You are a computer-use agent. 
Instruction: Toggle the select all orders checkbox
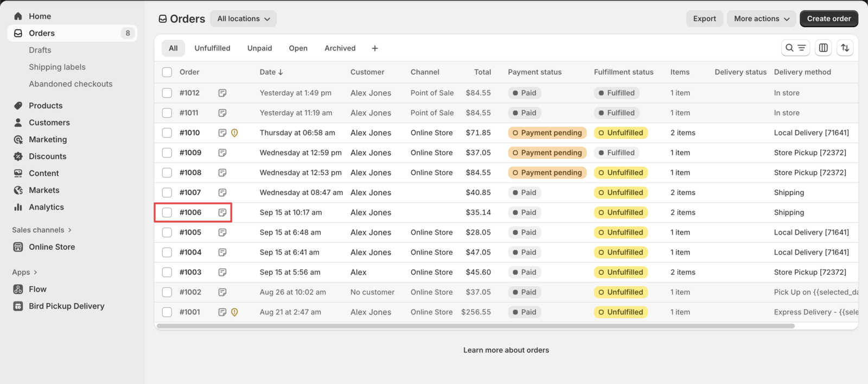click(167, 72)
